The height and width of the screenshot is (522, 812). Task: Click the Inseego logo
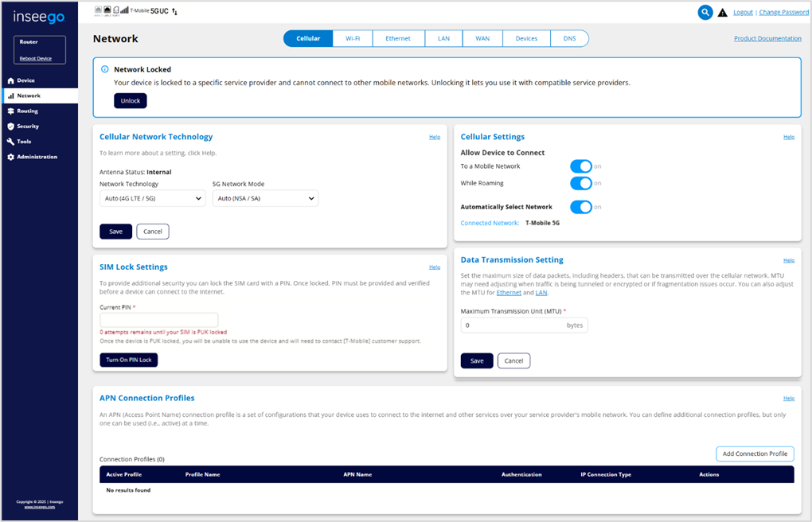39,17
